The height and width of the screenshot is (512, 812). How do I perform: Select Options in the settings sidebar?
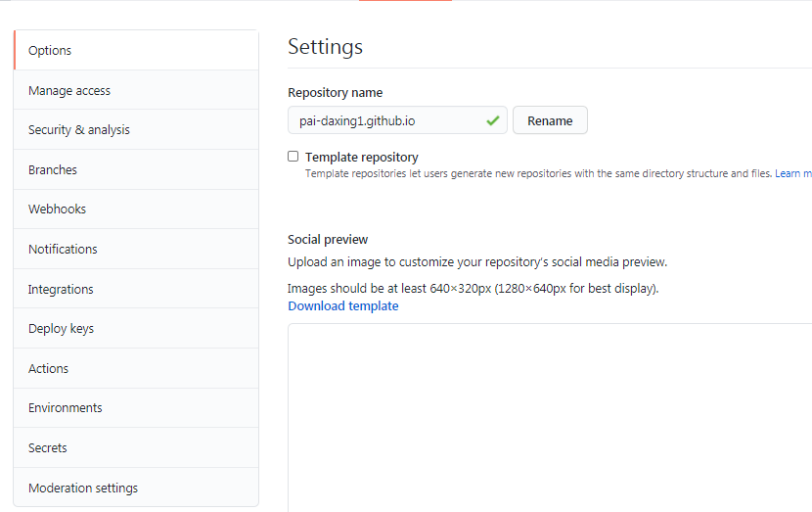coord(50,51)
